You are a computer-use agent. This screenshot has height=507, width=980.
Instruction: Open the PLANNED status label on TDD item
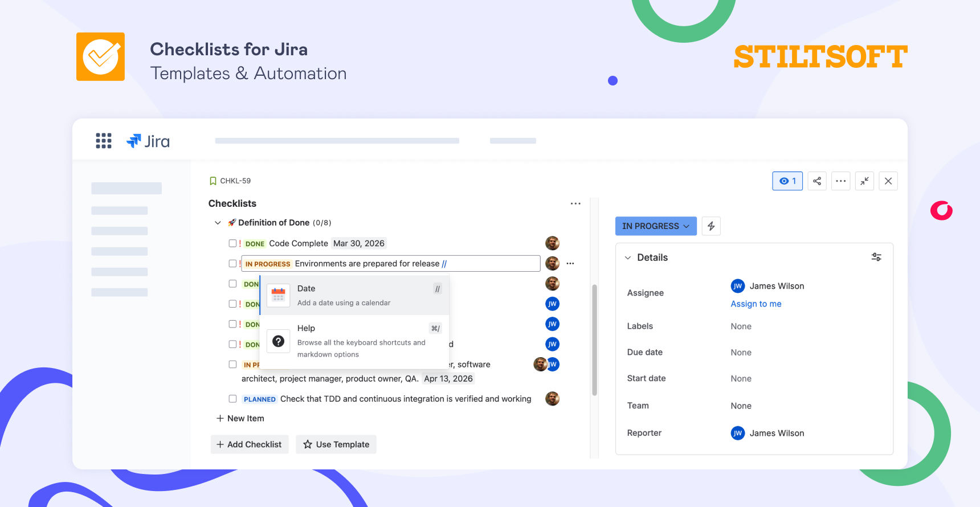[x=260, y=399]
